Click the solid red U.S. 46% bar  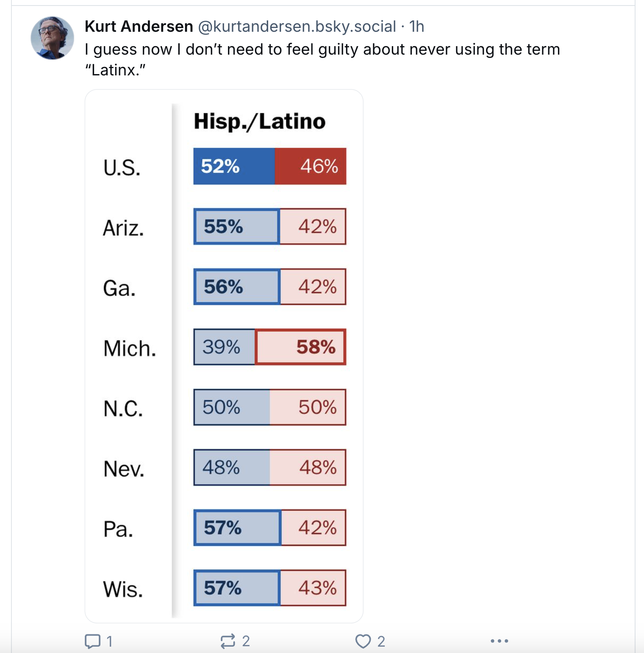[x=311, y=166]
